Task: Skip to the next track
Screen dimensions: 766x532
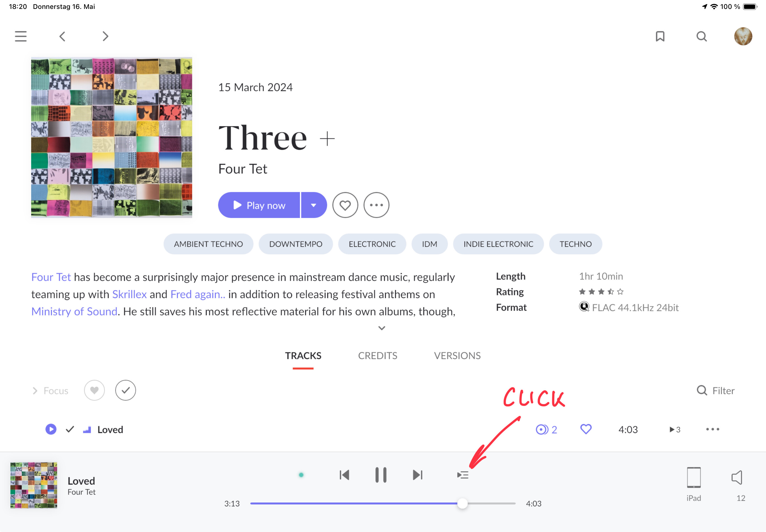Action: tap(418, 475)
